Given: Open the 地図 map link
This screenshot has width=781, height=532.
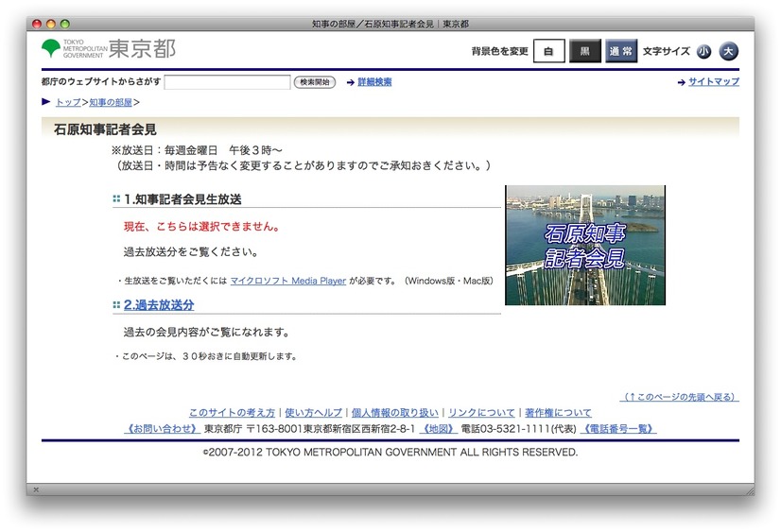Looking at the screenshot, I should click(439, 428).
